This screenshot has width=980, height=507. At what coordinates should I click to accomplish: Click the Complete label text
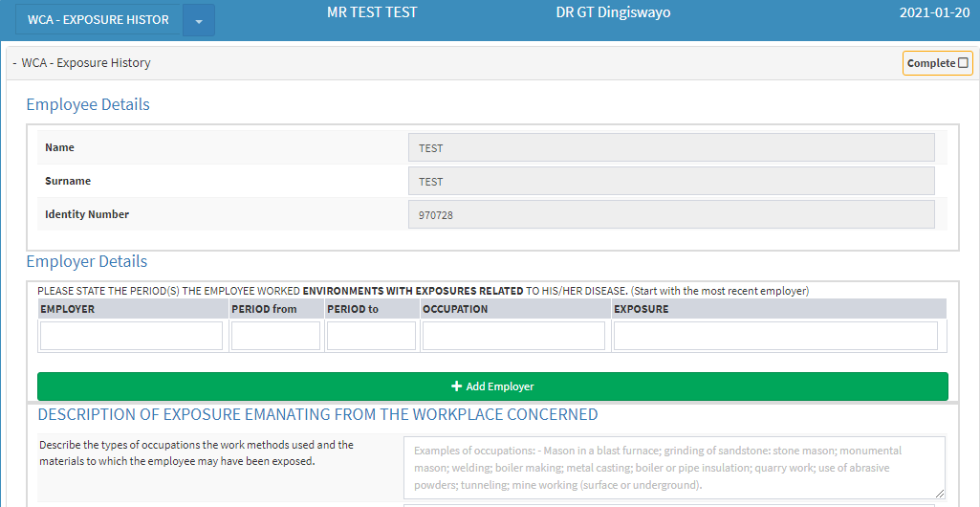930,63
